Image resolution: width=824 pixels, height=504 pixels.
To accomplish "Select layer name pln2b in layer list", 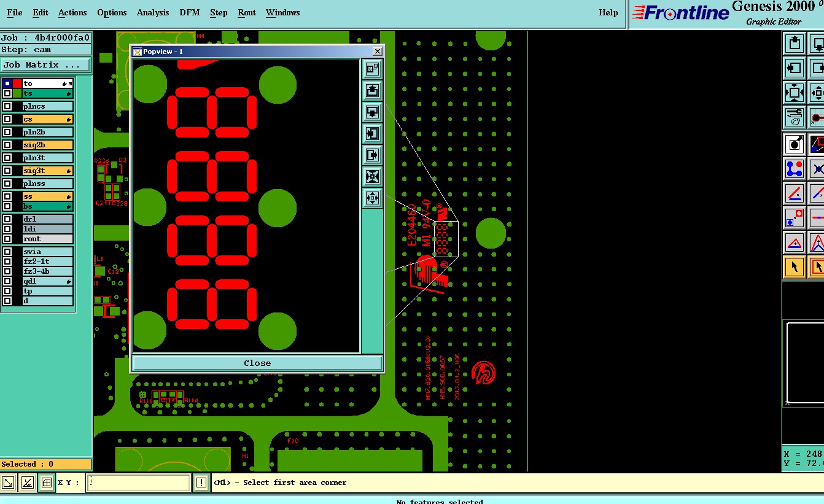I will tap(48, 132).
